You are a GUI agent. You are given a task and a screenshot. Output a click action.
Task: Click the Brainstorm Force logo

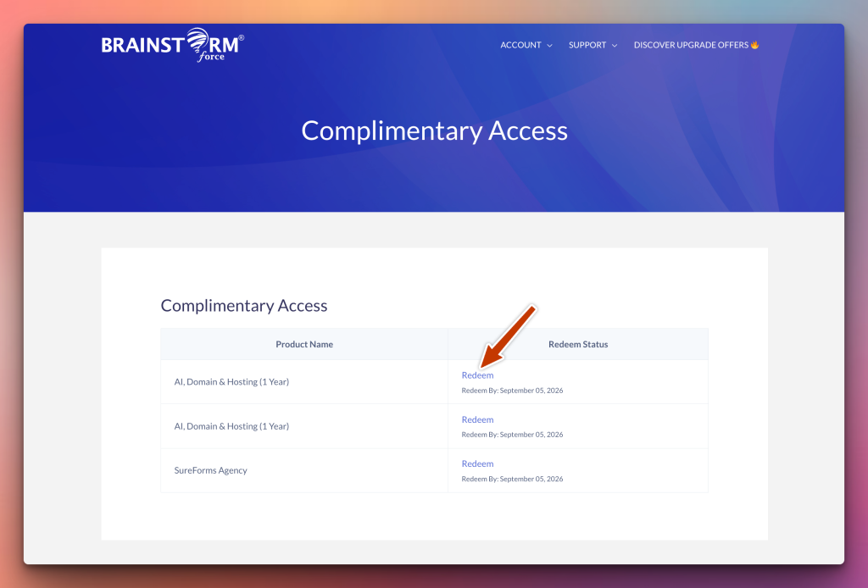(x=173, y=45)
